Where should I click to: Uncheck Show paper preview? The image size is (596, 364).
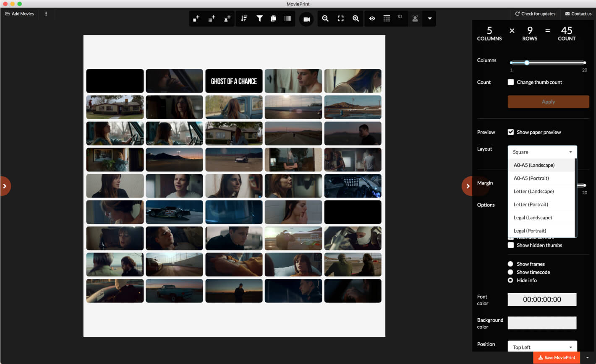511,132
